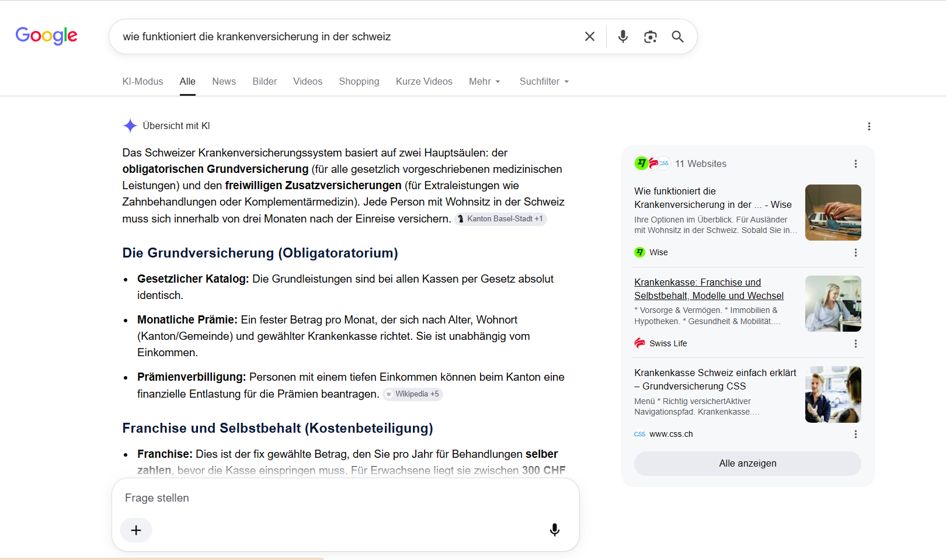Clear the search query with X icon

tap(590, 37)
